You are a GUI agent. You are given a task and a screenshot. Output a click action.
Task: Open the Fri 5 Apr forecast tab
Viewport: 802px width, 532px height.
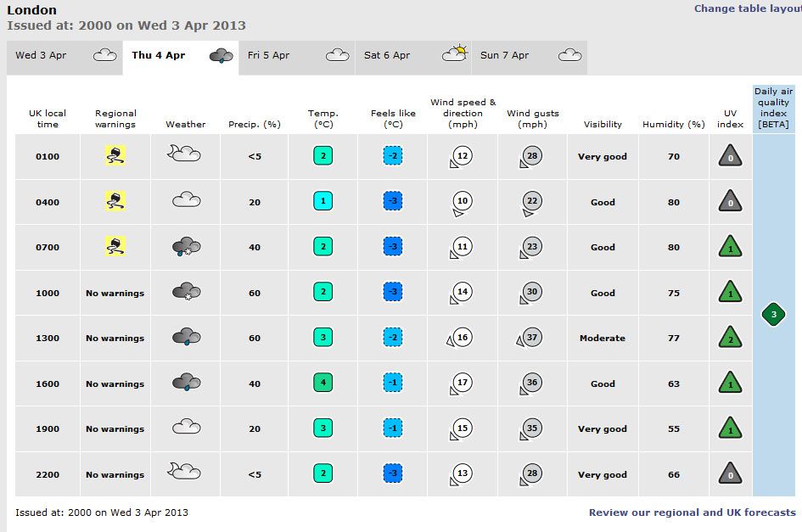297,56
